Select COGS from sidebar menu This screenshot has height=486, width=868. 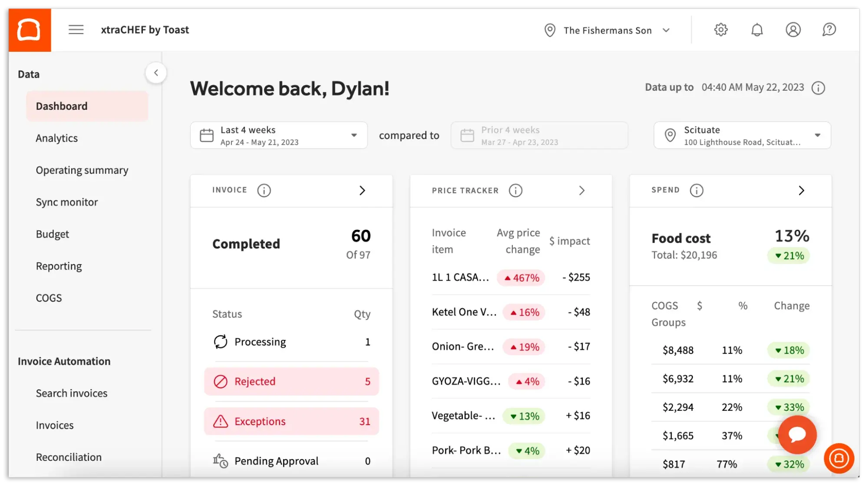click(x=49, y=297)
